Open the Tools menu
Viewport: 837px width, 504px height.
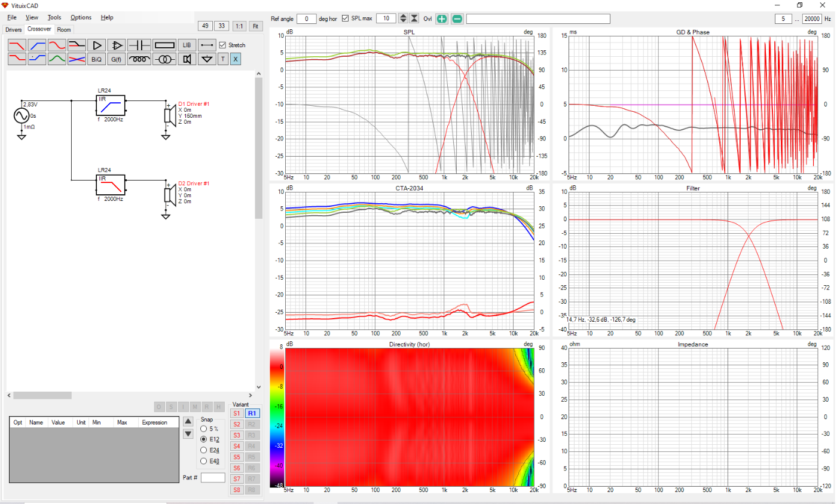coord(54,17)
